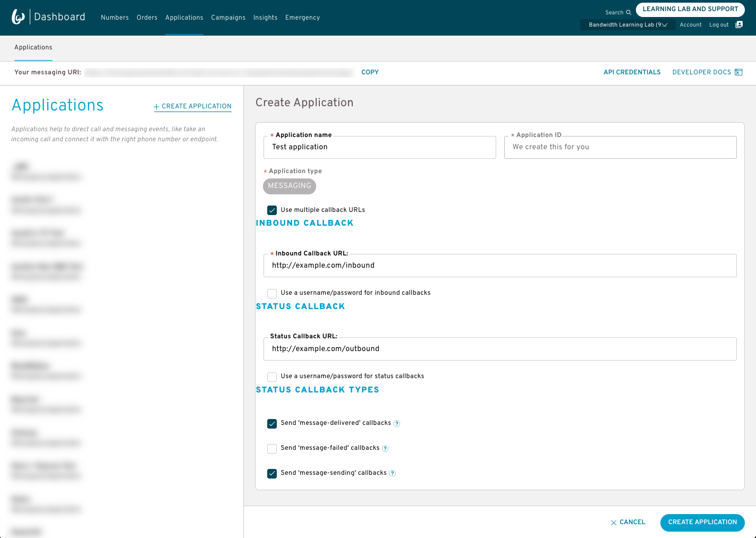Click the developer docs external icon
756x538 pixels.
738,72
